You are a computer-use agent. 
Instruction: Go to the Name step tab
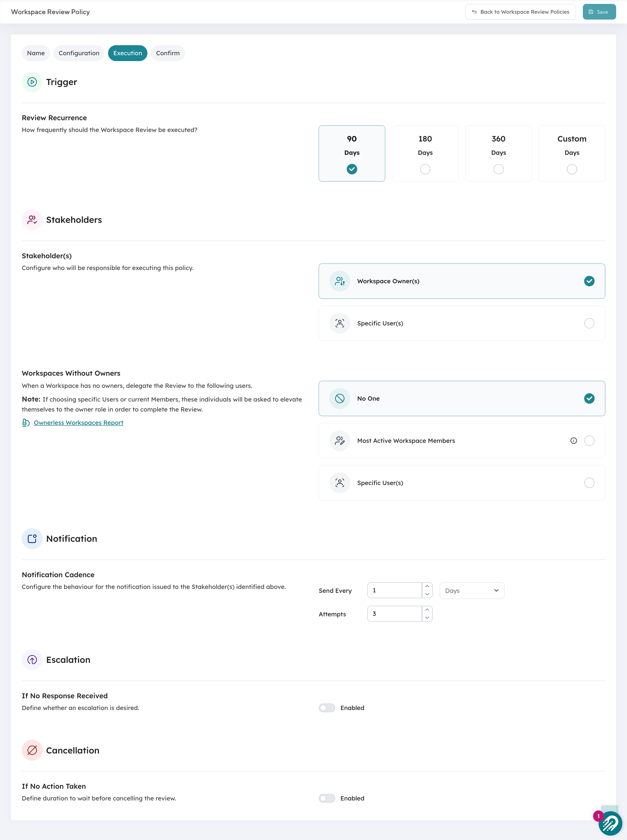(36, 53)
